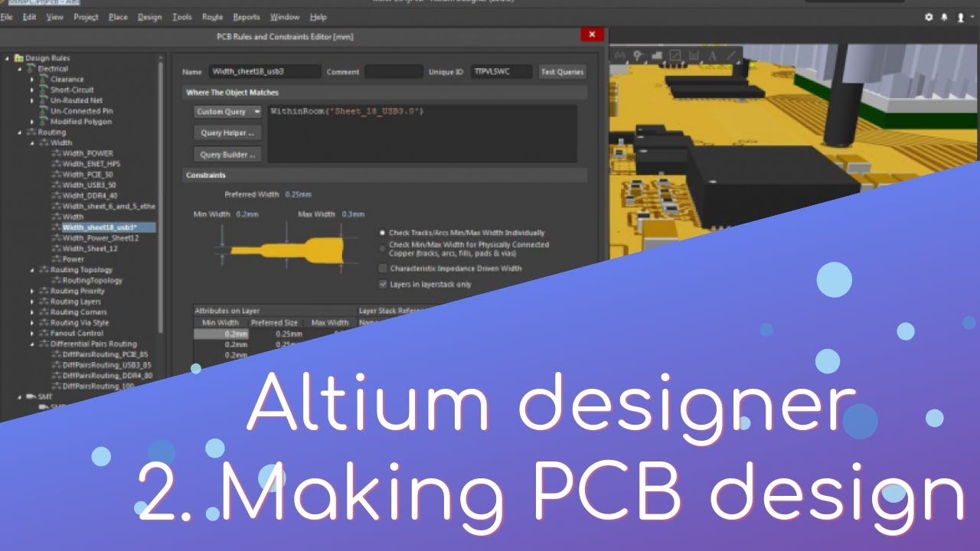Select the boxed diagonal routing tool

(675, 55)
